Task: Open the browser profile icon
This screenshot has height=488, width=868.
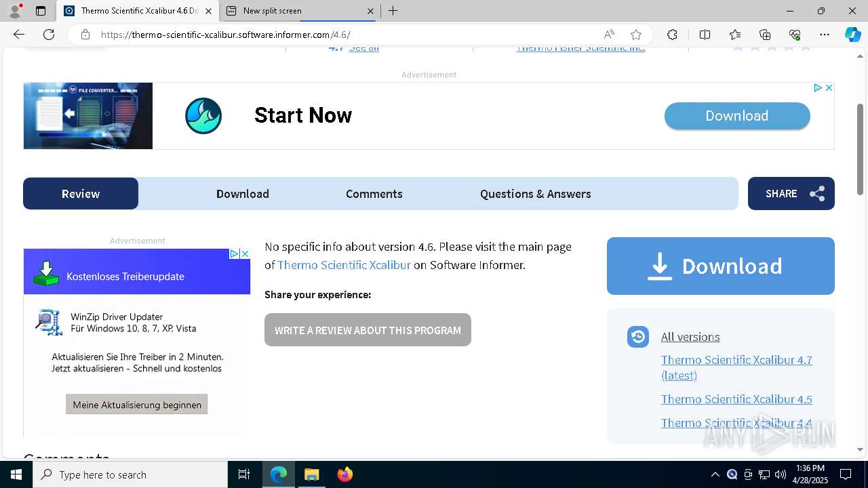Action: [15, 11]
